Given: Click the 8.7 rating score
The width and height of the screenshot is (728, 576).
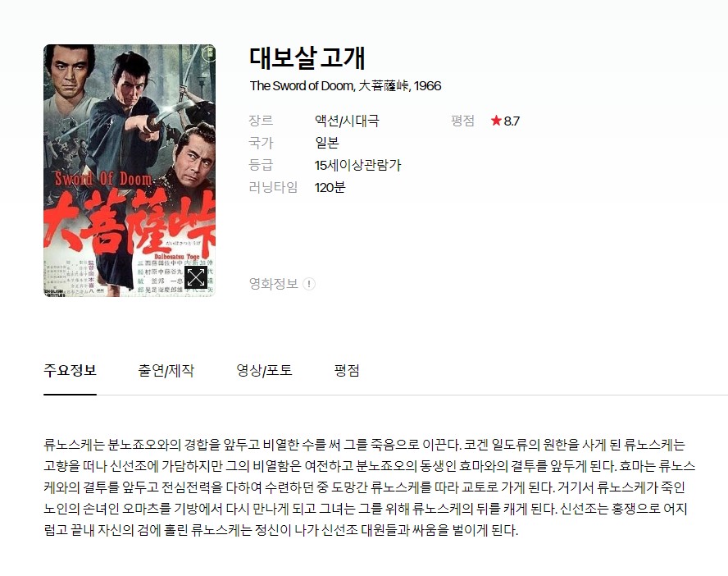Looking at the screenshot, I should [512, 121].
